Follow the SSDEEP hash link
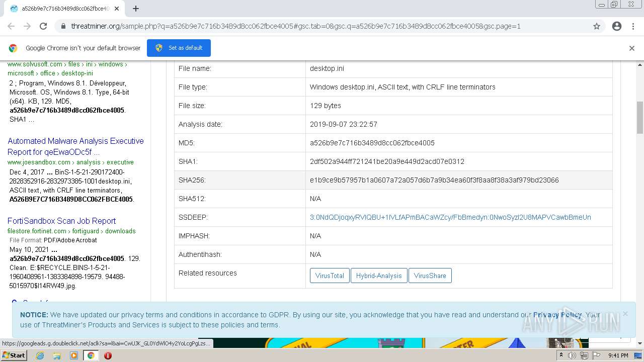The image size is (644, 362). coord(450,217)
